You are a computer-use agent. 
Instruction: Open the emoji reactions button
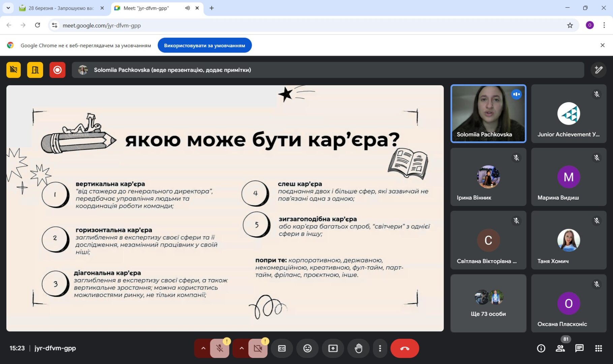click(x=307, y=348)
